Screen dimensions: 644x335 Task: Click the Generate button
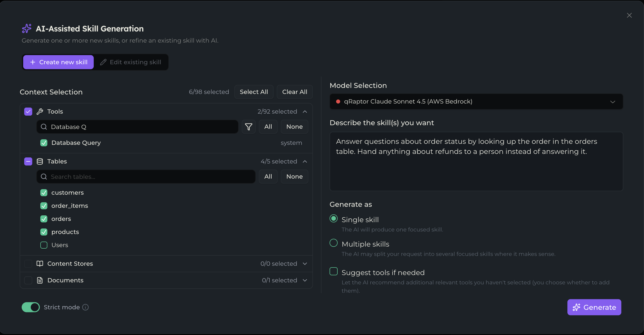click(x=594, y=307)
